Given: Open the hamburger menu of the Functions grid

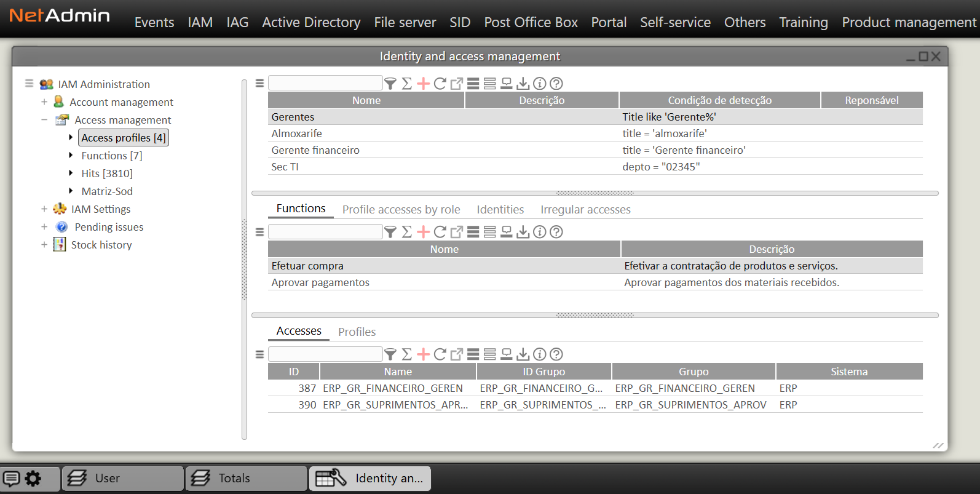Looking at the screenshot, I should [259, 232].
